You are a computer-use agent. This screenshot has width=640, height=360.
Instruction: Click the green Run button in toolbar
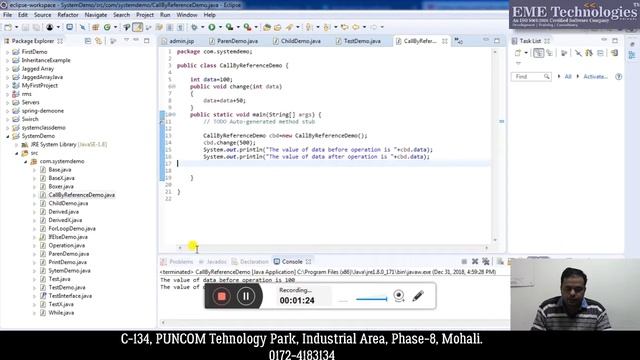tap(212, 27)
